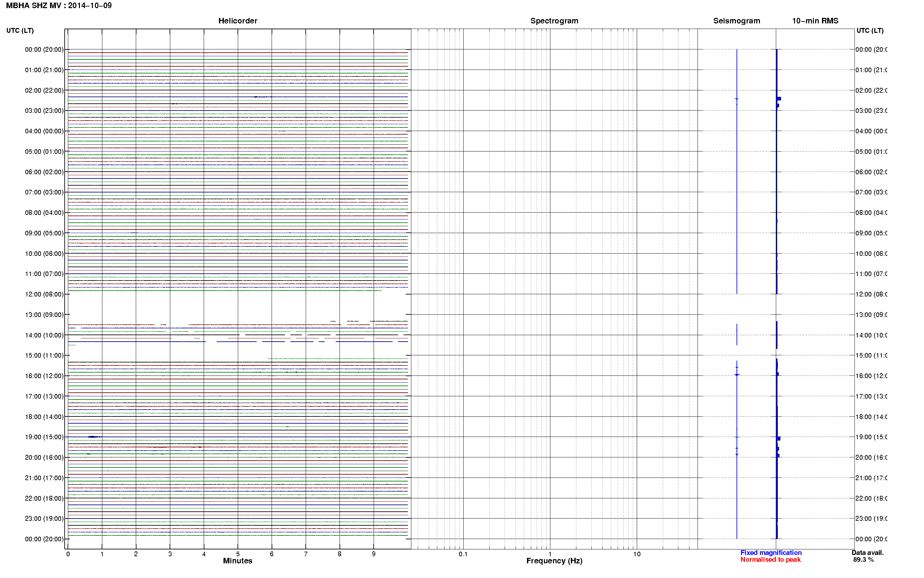Select the Minutes axis tick label "0"
The width and height of the screenshot is (924, 578).
pyautogui.click(x=68, y=554)
